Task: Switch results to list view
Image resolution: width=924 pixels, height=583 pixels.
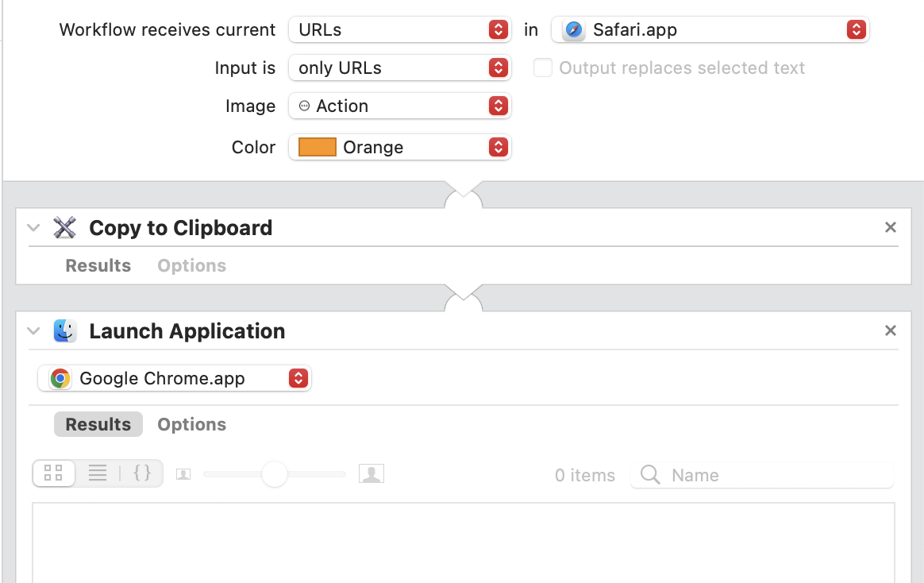Action: (97, 473)
